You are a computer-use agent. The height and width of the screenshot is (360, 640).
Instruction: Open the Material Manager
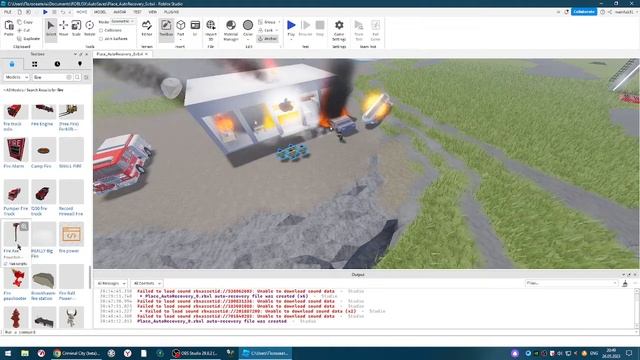(x=231, y=30)
